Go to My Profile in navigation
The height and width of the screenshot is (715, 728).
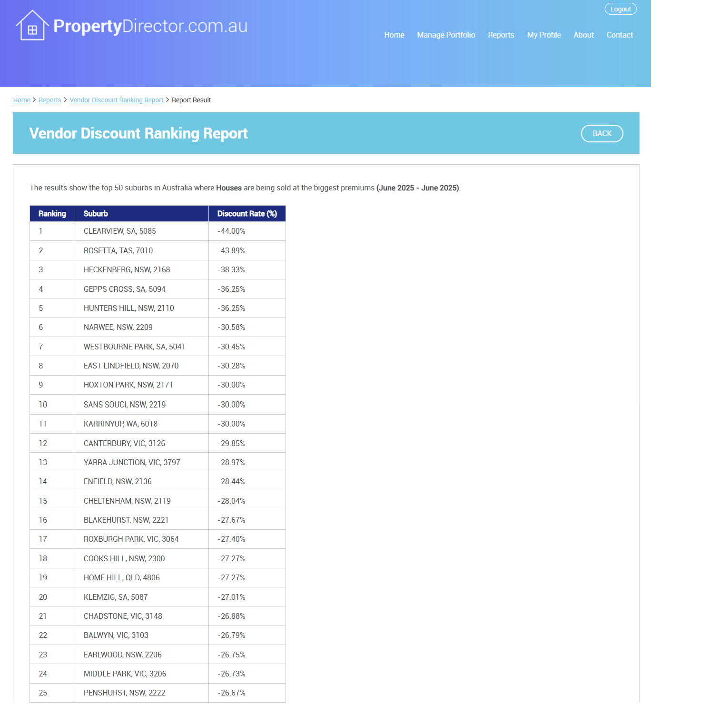(x=544, y=35)
